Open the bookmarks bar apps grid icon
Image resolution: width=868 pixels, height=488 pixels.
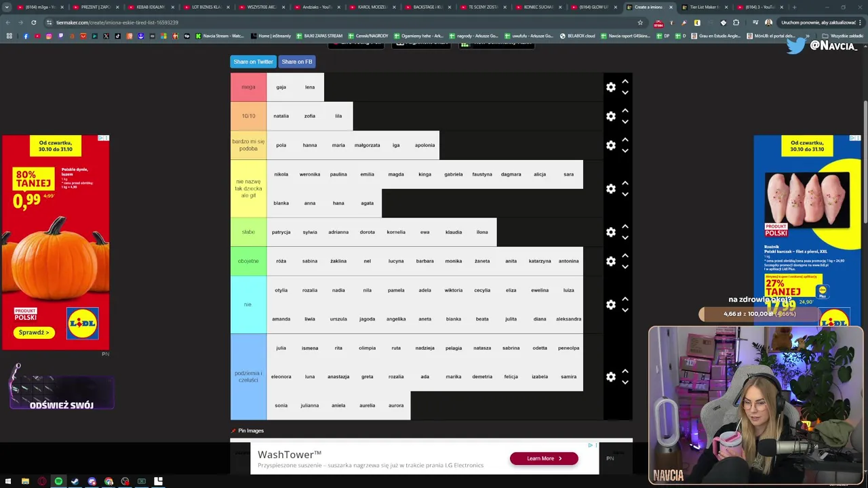(9, 36)
